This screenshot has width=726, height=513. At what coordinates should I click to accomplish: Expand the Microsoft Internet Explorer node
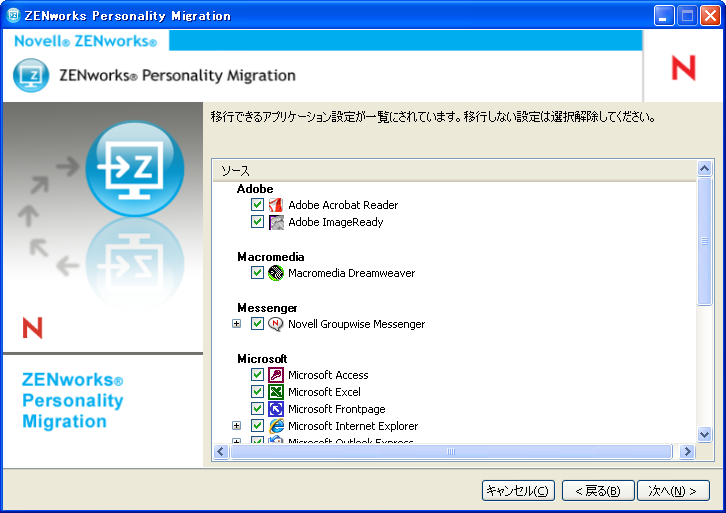[237, 425]
